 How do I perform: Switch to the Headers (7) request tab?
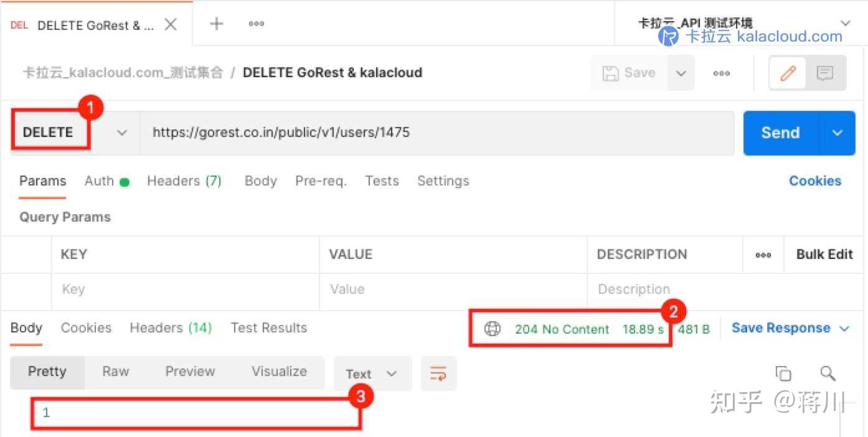click(x=184, y=181)
